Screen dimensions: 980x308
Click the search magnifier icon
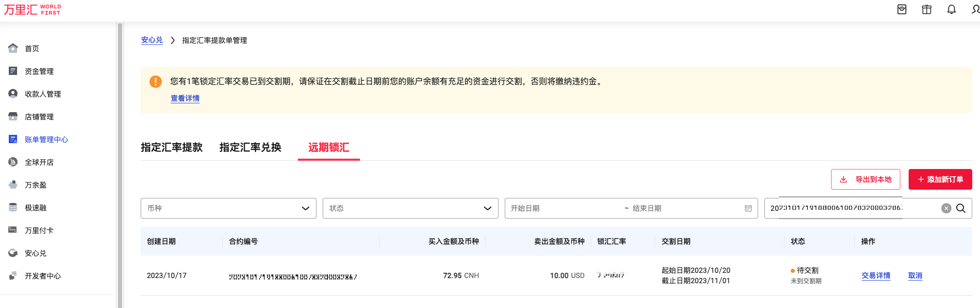coord(961,208)
